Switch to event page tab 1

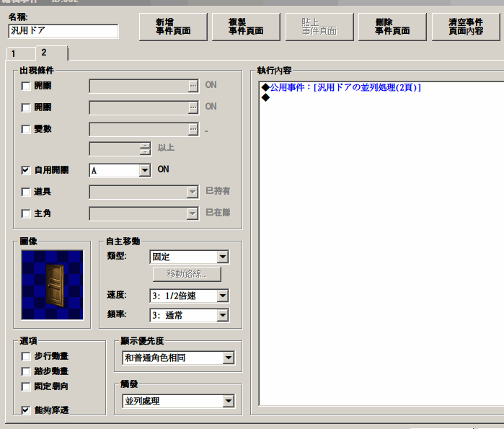pyautogui.click(x=21, y=53)
